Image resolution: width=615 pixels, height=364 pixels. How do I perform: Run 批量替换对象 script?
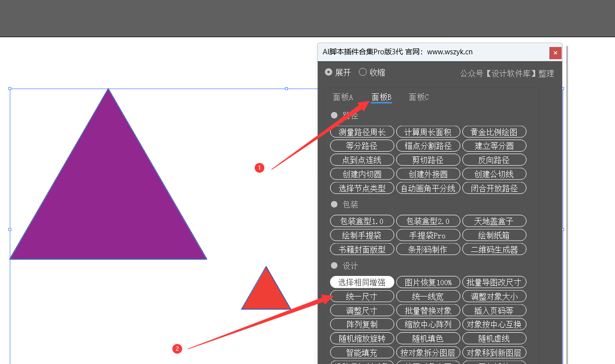428,310
